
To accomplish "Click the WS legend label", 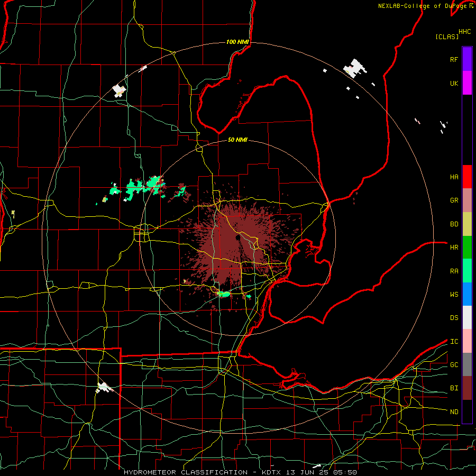I will [454, 295].
